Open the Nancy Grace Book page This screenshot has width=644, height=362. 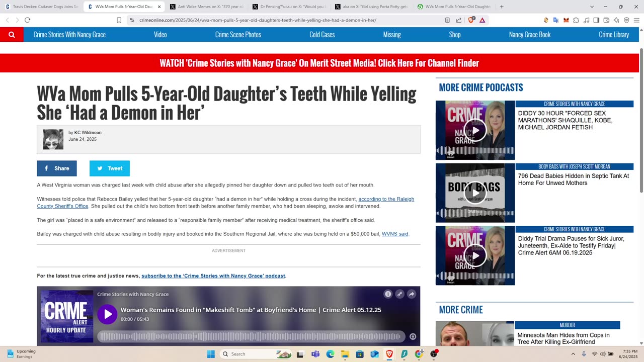pos(530,35)
